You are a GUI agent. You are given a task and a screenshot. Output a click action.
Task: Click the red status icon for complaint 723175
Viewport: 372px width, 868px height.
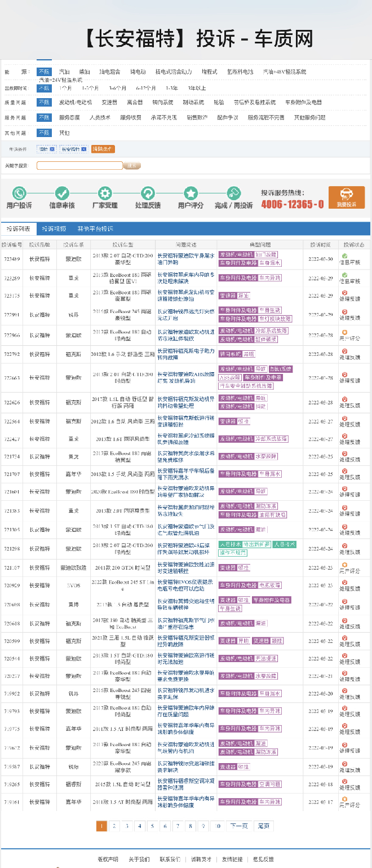(x=344, y=293)
